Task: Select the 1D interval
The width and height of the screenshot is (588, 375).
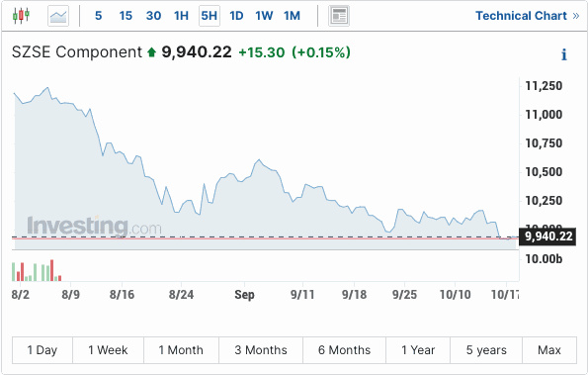Action: point(236,16)
